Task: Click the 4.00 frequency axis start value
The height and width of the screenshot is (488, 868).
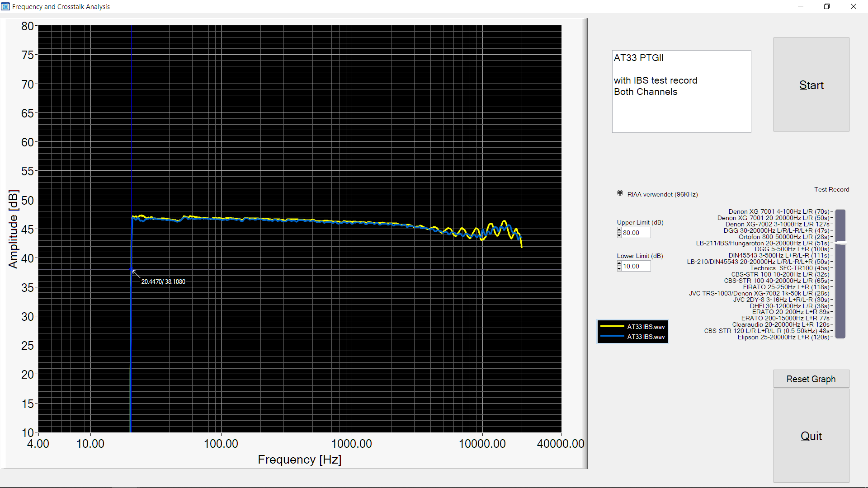Action: coord(38,444)
